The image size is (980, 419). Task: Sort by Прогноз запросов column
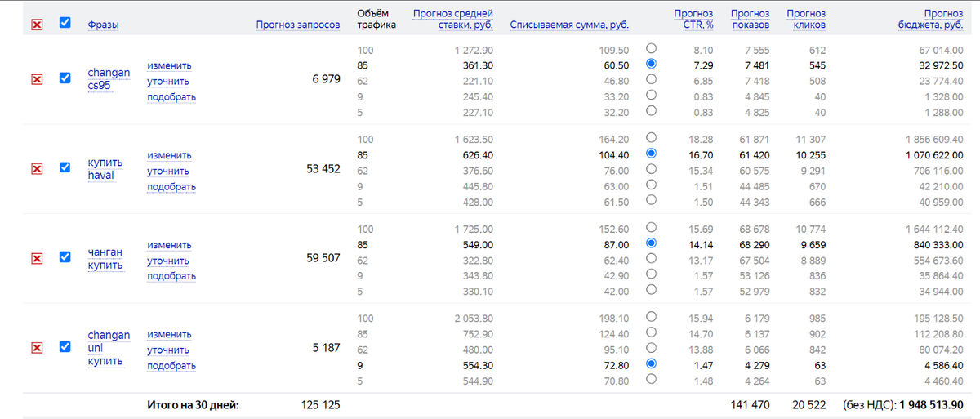click(x=298, y=25)
